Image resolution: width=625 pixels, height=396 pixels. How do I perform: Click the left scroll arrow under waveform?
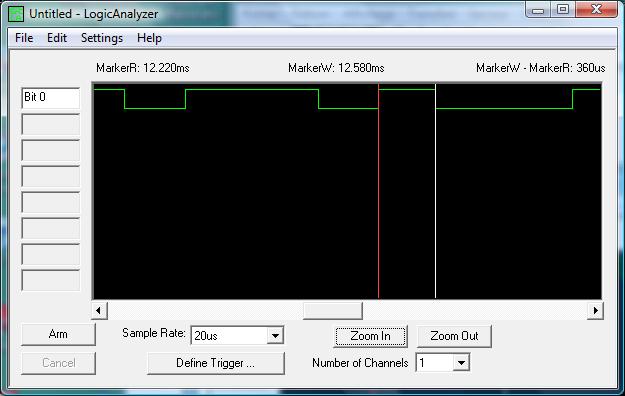point(99,310)
